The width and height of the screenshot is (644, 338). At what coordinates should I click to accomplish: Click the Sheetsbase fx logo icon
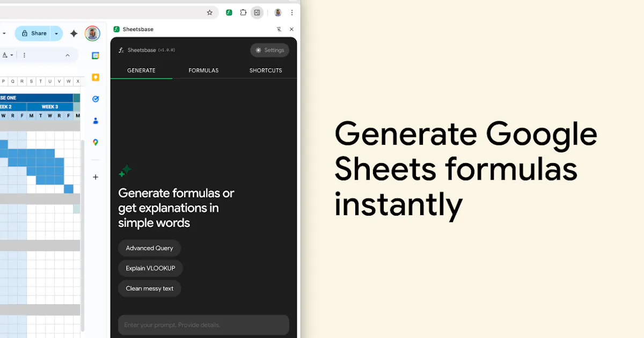121,50
